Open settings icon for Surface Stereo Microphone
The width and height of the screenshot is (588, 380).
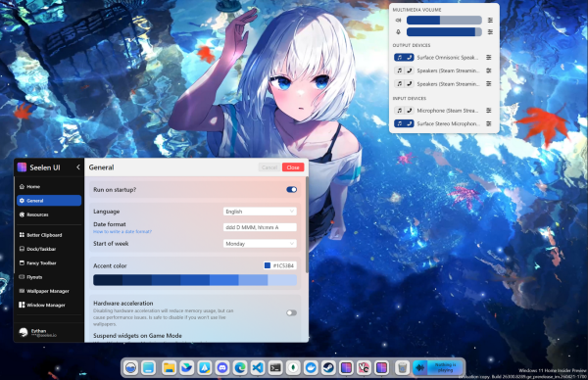[489, 123]
